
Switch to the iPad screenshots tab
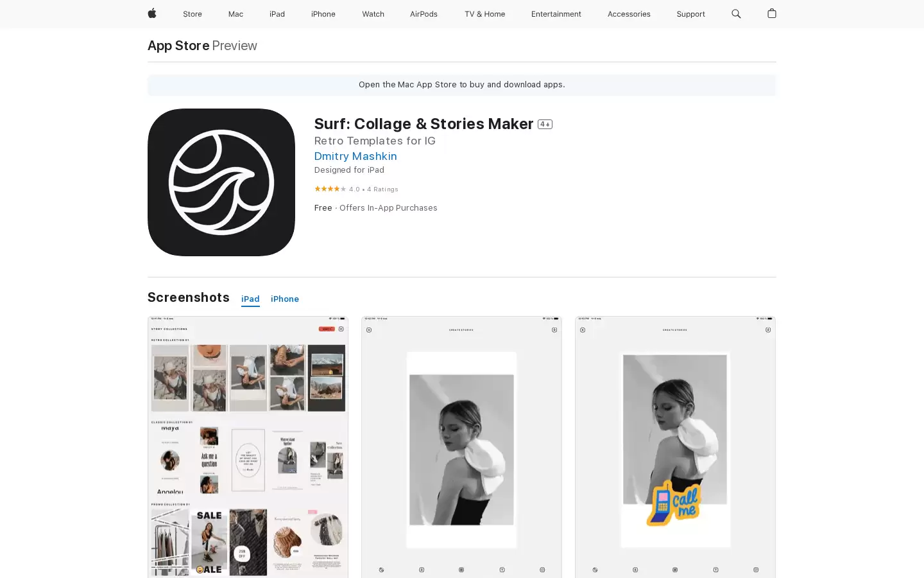[250, 299]
